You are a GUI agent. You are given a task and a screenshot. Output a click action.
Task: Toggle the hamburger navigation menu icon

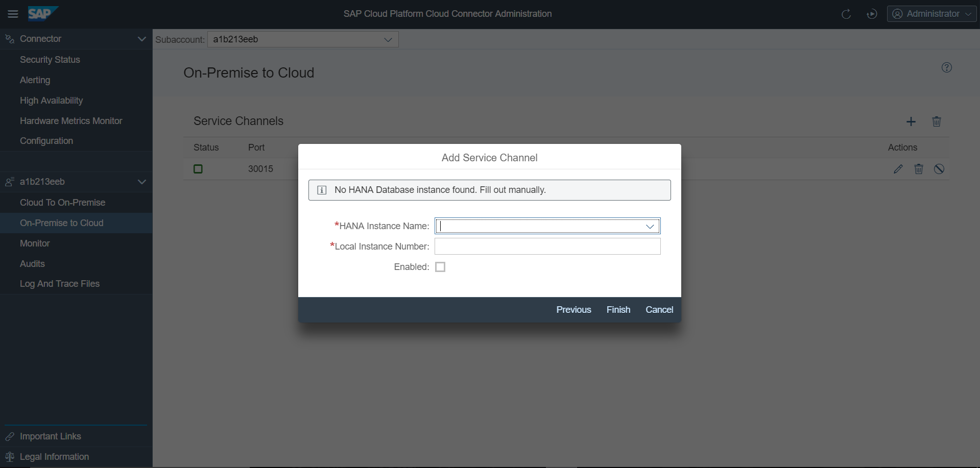click(13, 14)
